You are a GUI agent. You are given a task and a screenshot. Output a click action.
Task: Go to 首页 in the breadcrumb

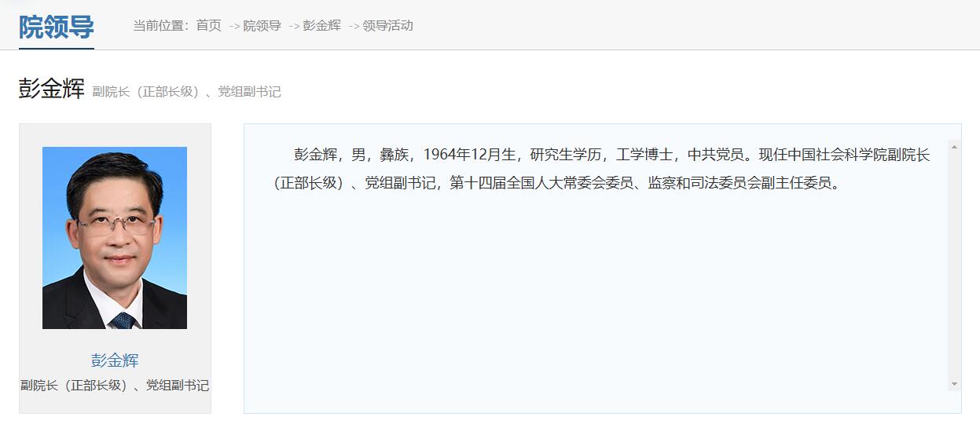coord(209,25)
